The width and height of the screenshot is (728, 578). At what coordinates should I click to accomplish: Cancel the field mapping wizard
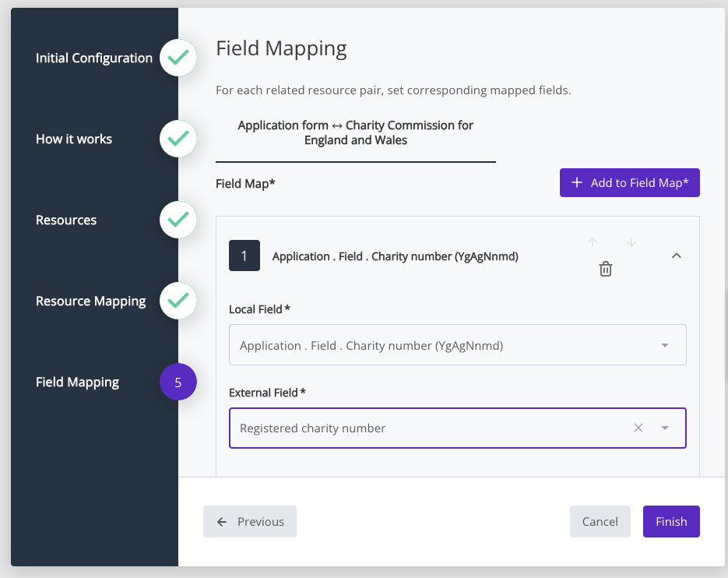click(600, 521)
